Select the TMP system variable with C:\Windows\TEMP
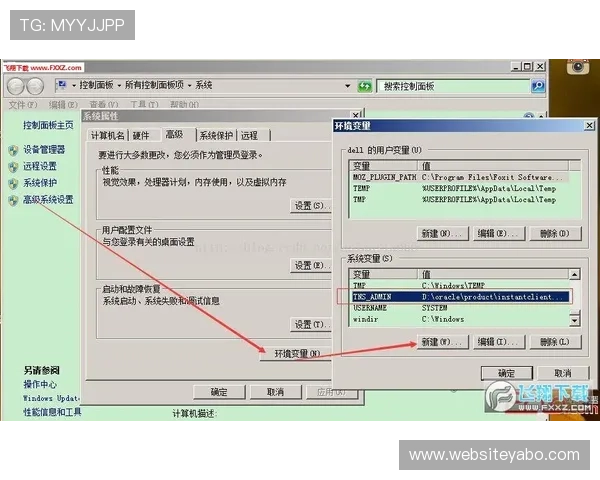Image resolution: width=600 pixels, height=480 pixels. point(460,286)
